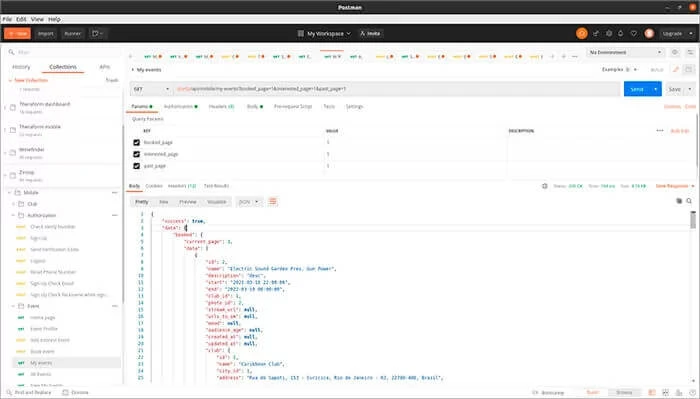
Task: Open the Edit menu
Action: [21, 19]
